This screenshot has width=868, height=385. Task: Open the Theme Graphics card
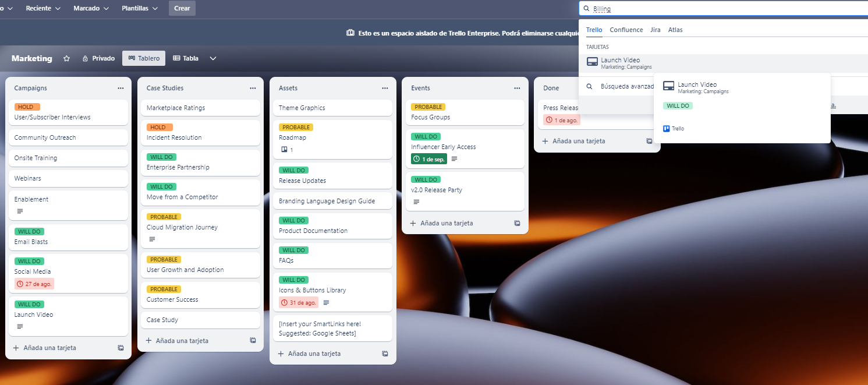332,108
